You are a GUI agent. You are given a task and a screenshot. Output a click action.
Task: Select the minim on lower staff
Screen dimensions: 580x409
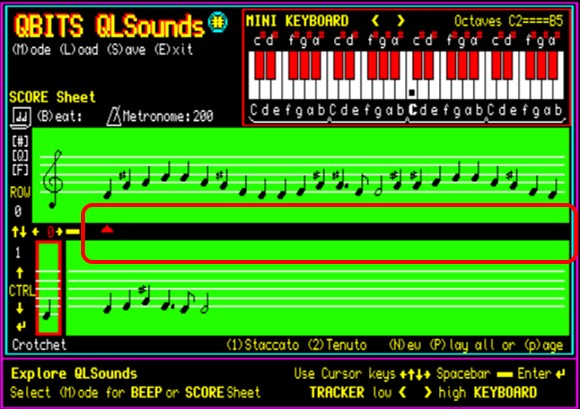205,303
